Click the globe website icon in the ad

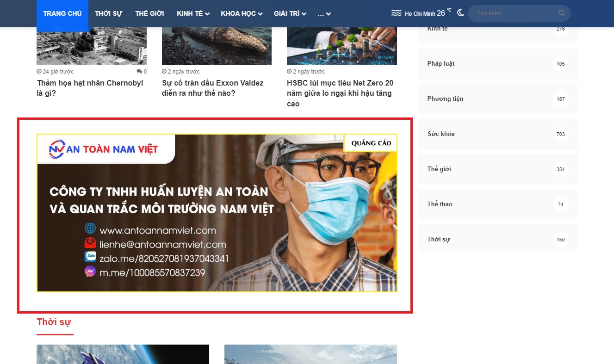point(90,228)
